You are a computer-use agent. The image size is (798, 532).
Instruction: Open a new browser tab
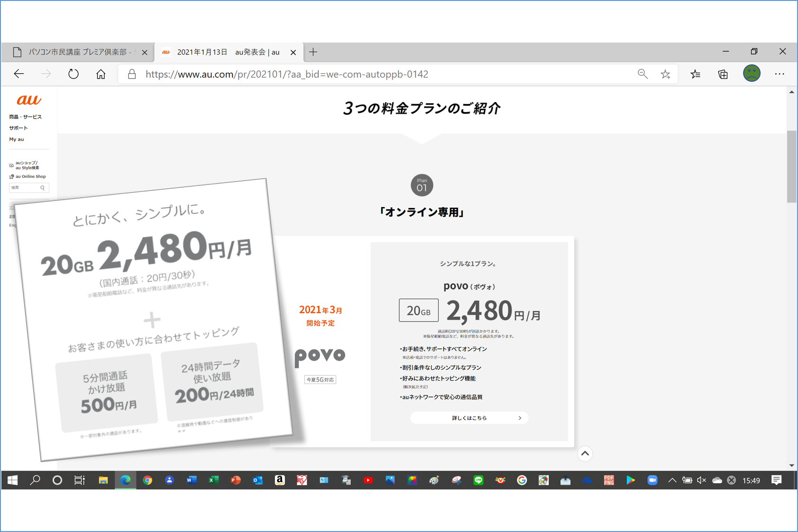click(313, 52)
